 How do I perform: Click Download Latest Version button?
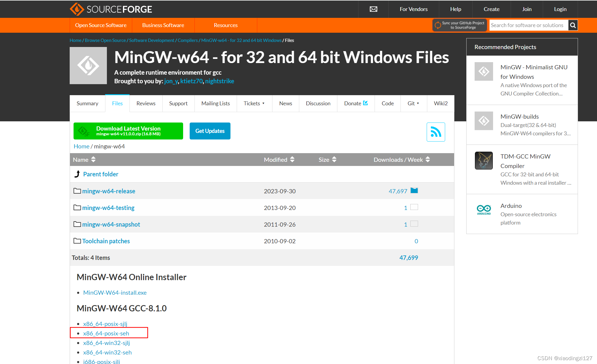(x=128, y=131)
